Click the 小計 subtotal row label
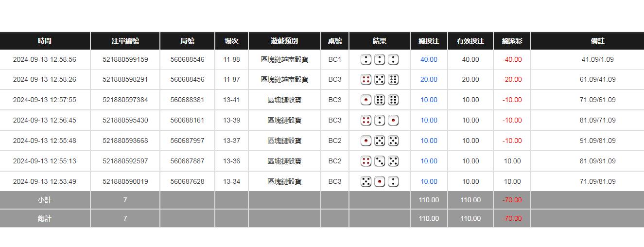The image size is (644, 247). tap(44, 200)
